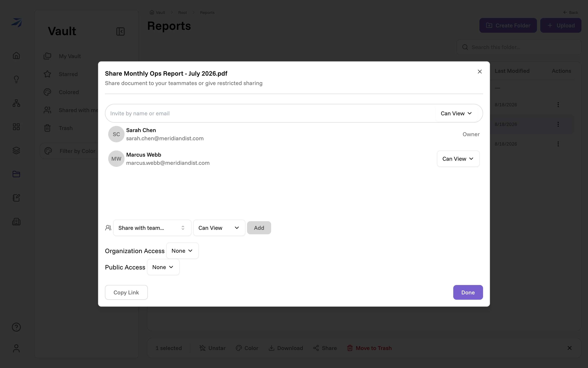Click the Back link
This screenshot has height=368, width=588.
pos(571,12)
